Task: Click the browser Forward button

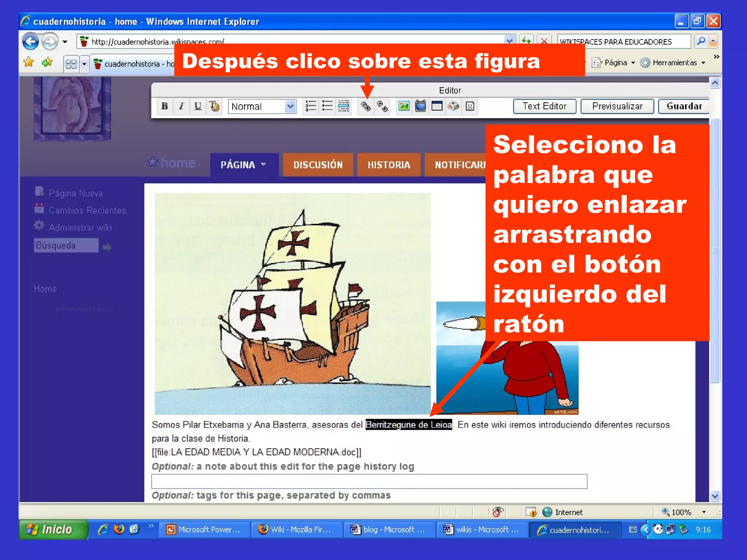Action: 50,42
